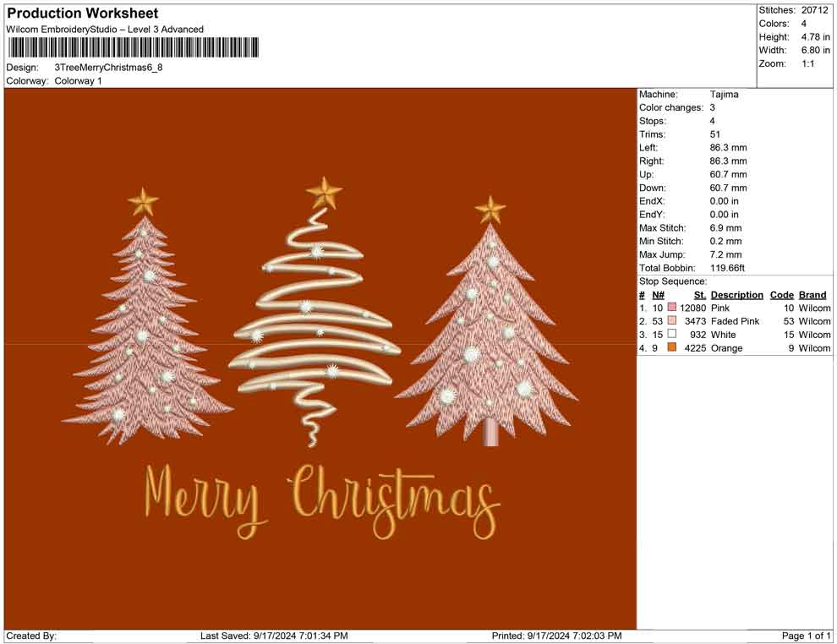Click the White stitch count 932

pyautogui.click(x=697, y=335)
